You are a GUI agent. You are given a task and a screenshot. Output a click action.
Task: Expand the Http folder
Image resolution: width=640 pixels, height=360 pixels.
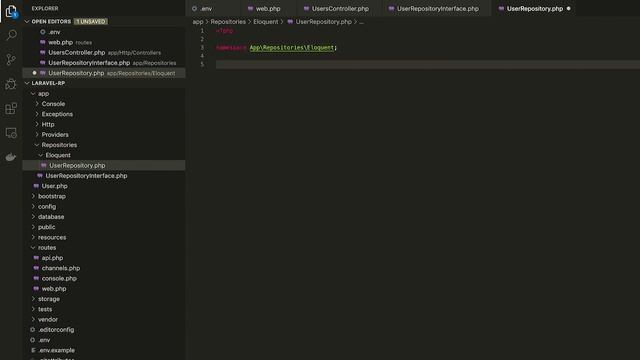coord(37,124)
